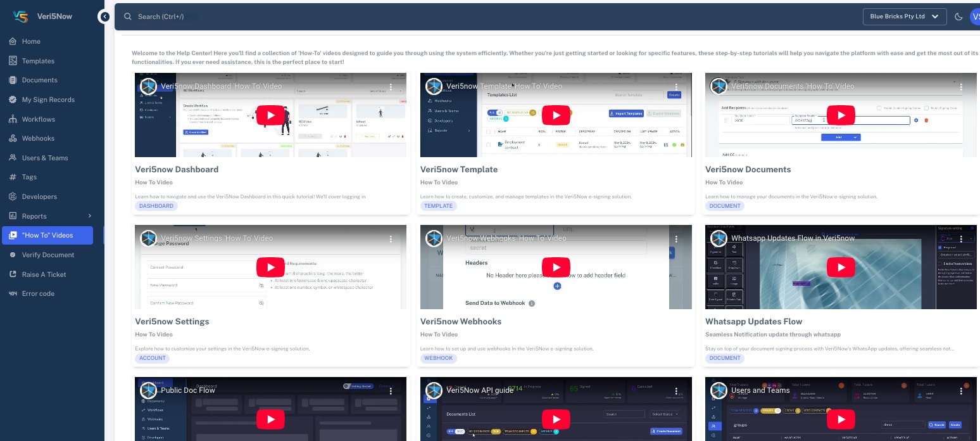Click channel logo on Template video
This screenshot has height=441, width=980.
[434, 87]
